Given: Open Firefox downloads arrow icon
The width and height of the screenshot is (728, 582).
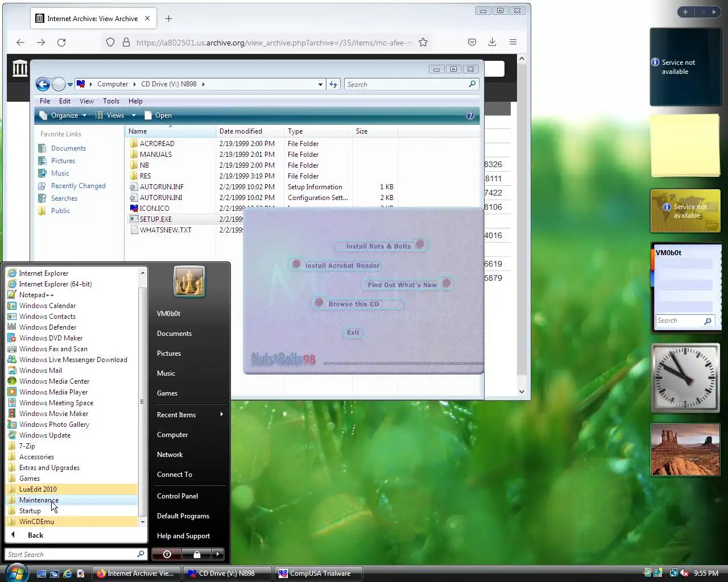Looking at the screenshot, I should coord(493,42).
